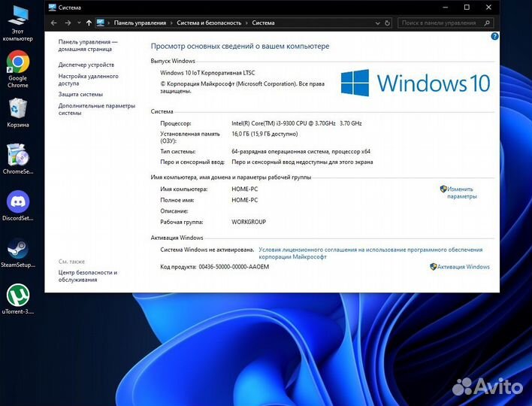532x406 pixels.
Task: Click Windows 10 IoT Корпоративная LTSC text
Action: pos(207,73)
